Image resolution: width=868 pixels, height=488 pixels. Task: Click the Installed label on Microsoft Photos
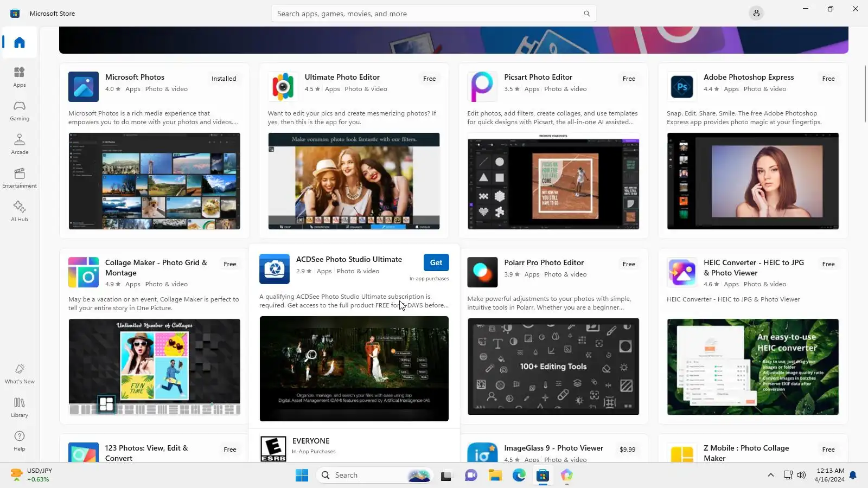[x=224, y=79]
